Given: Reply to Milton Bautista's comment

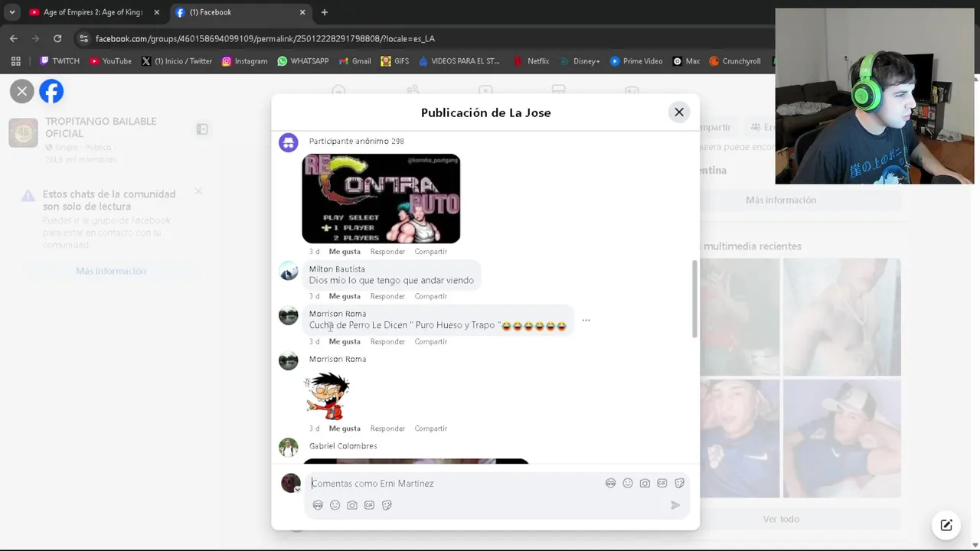Looking at the screenshot, I should 387,296.
